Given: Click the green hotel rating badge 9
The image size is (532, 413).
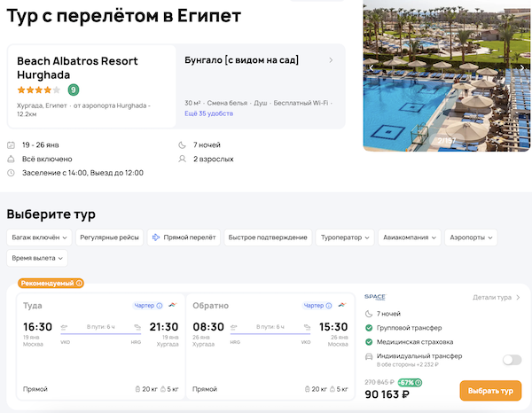Looking at the screenshot, I should coord(73,90).
